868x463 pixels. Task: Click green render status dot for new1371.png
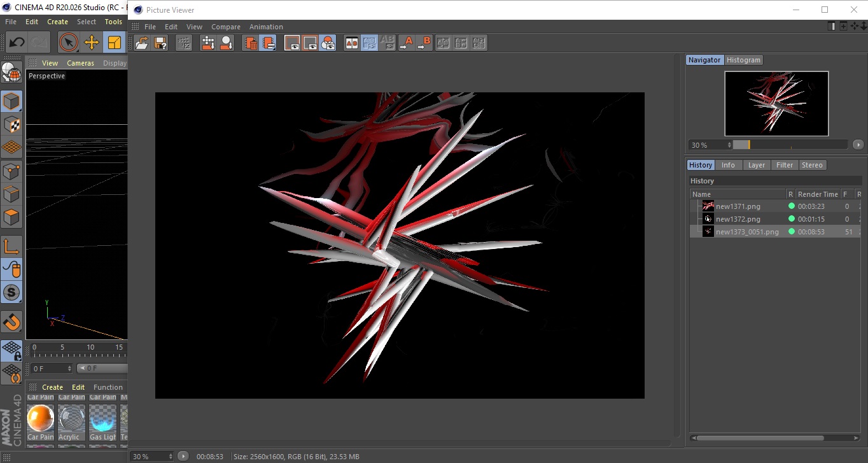(792, 206)
